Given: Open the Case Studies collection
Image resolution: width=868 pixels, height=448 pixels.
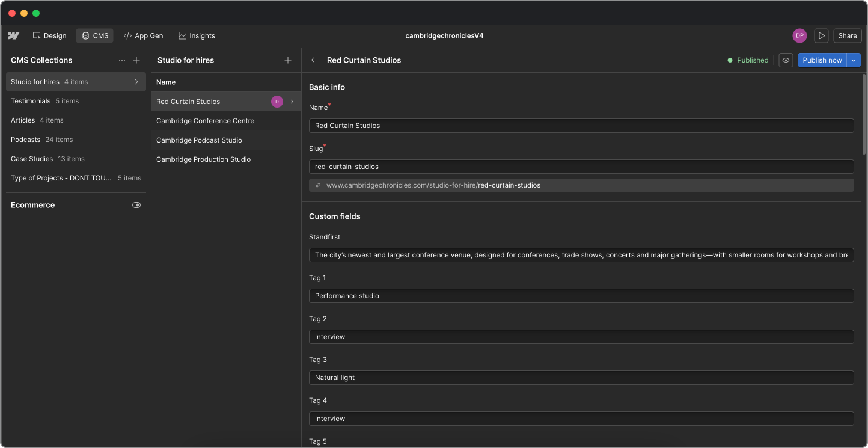Looking at the screenshot, I should click(76, 159).
